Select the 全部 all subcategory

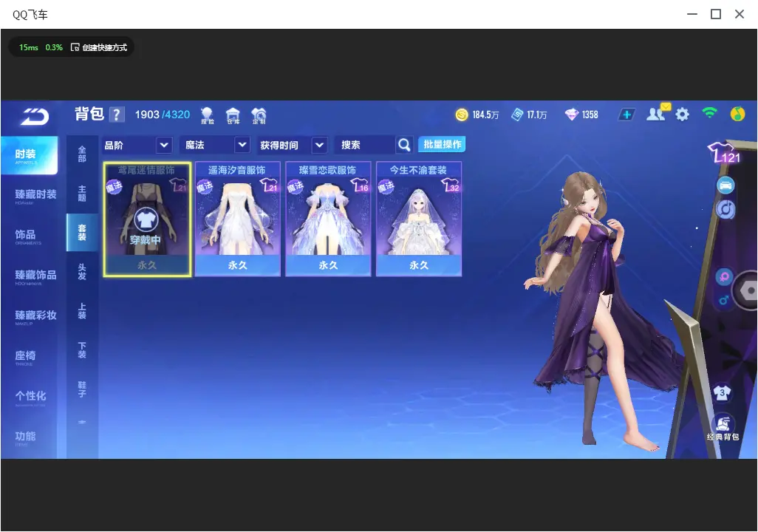tap(82, 154)
